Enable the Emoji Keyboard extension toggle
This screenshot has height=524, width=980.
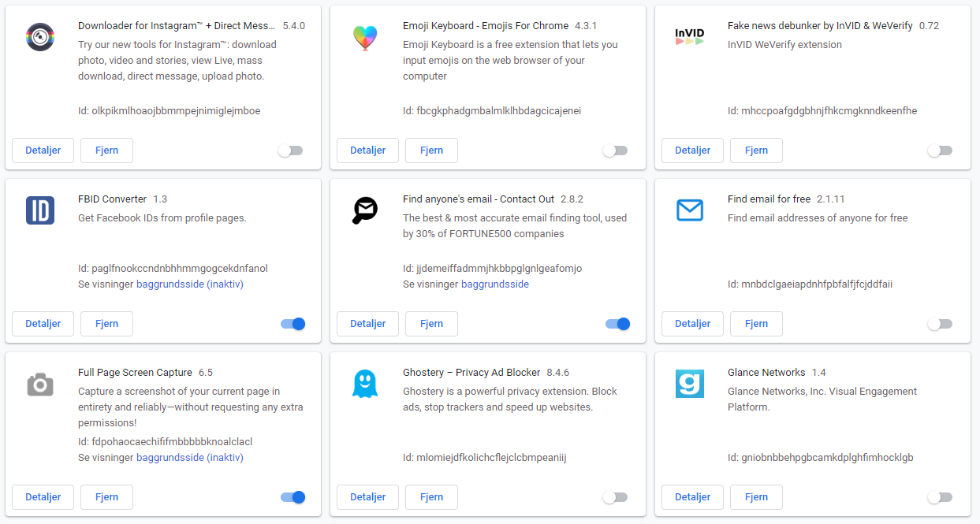point(615,151)
